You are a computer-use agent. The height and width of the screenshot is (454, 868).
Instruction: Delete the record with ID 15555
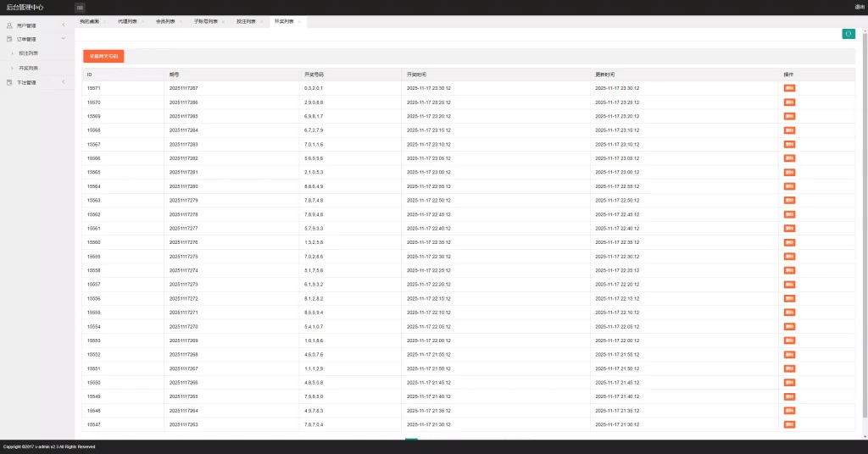(789, 313)
